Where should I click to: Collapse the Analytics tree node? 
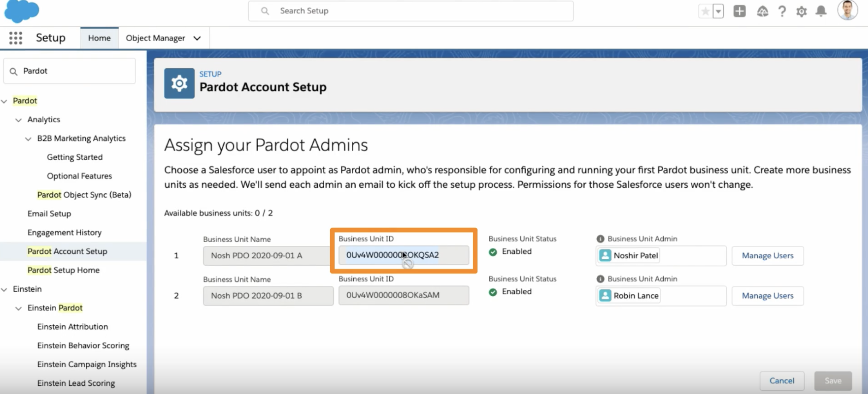pyautogui.click(x=18, y=120)
